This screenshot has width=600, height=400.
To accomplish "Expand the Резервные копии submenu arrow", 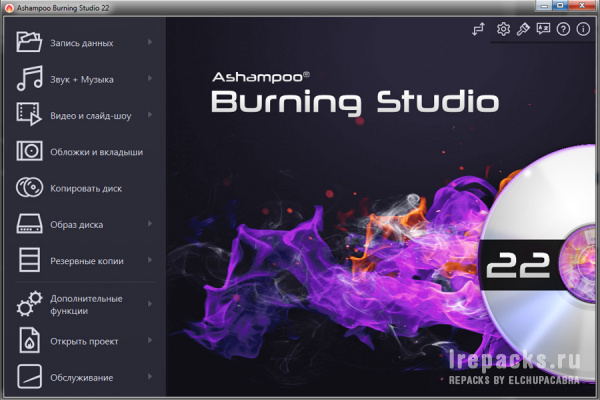I will [x=150, y=260].
